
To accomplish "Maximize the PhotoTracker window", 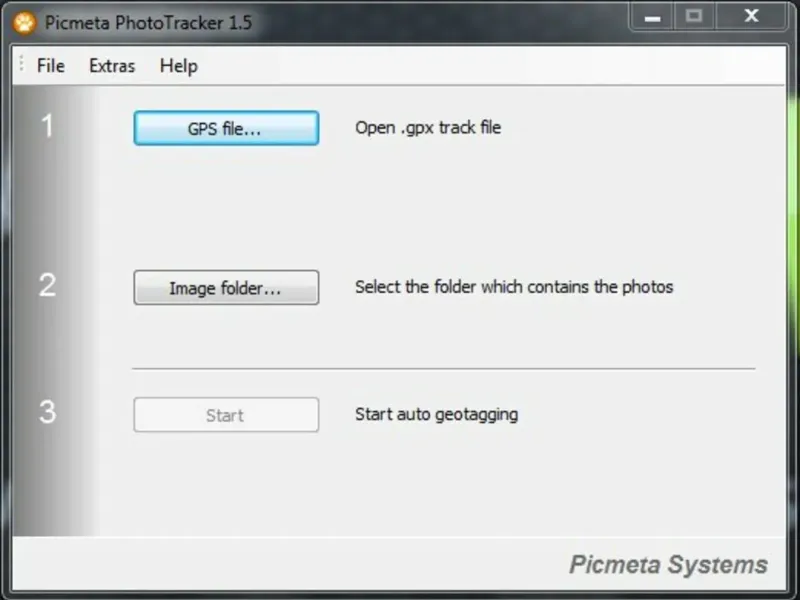I will [693, 16].
